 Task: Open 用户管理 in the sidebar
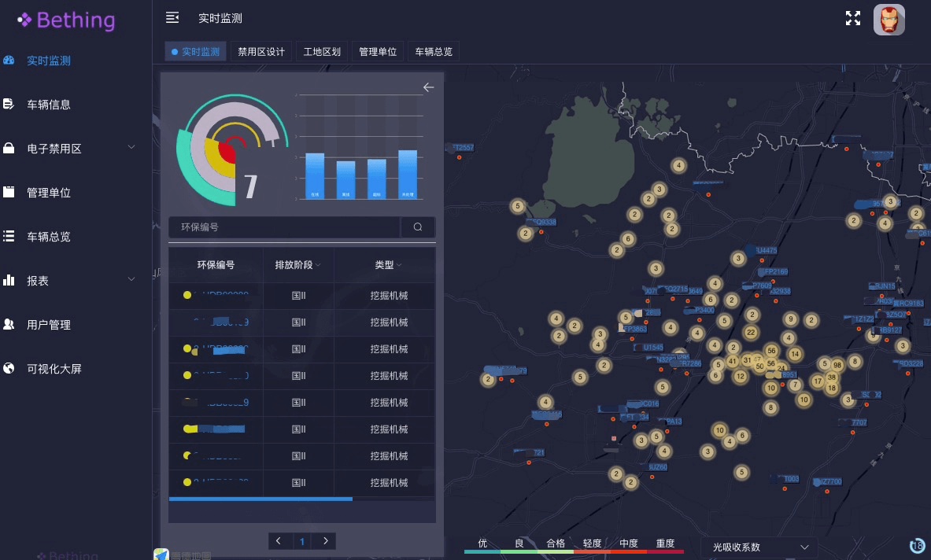tap(49, 325)
